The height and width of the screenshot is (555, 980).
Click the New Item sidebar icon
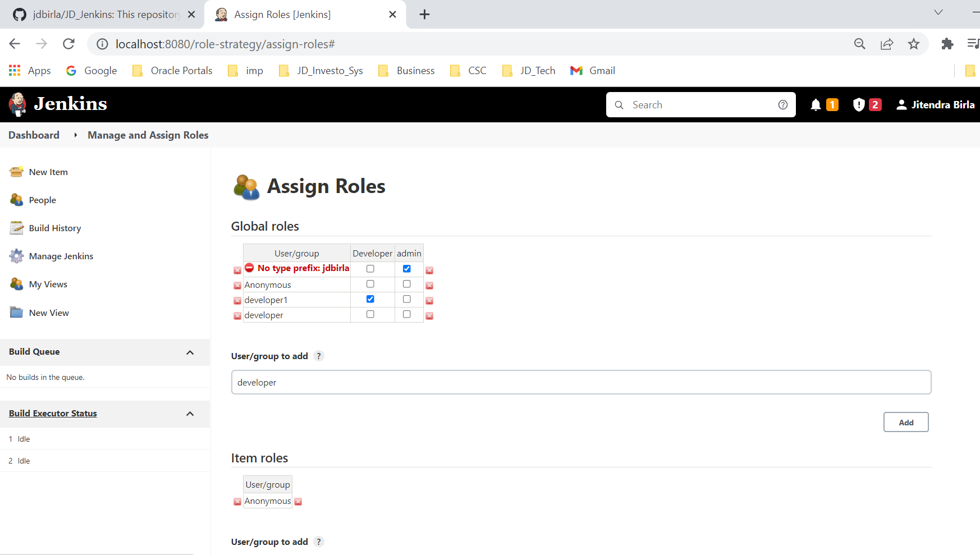(16, 172)
